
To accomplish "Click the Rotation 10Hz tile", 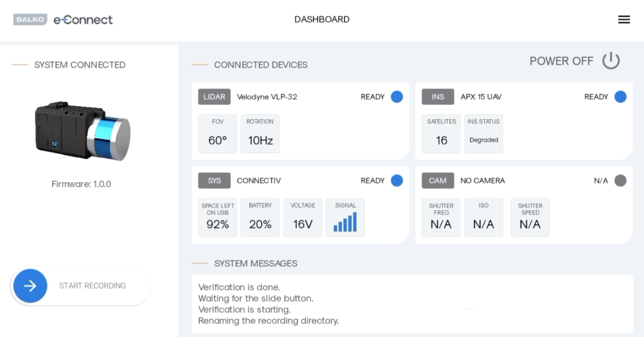I will (260, 134).
